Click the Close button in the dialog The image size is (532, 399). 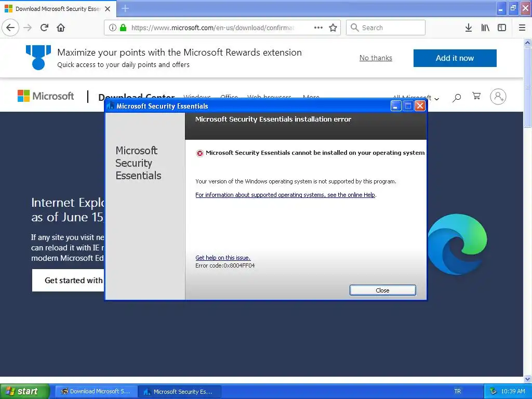point(383,290)
